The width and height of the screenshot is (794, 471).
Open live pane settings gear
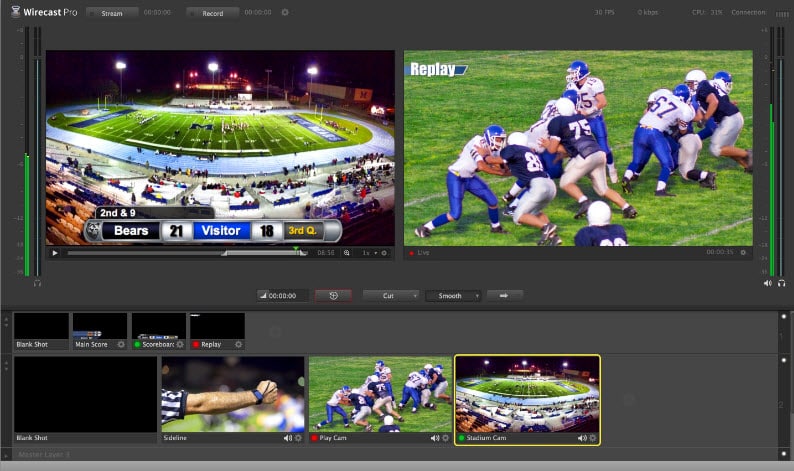click(743, 252)
